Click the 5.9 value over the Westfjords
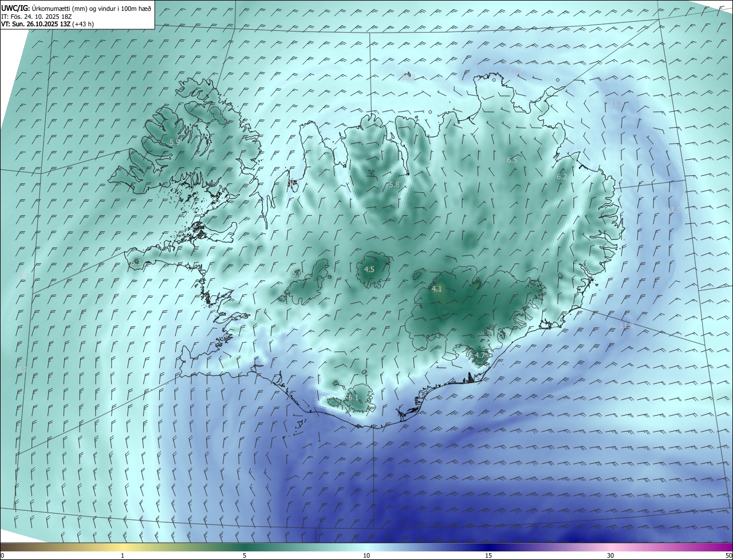The width and height of the screenshot is (733, 560). [x=175, y=141]
